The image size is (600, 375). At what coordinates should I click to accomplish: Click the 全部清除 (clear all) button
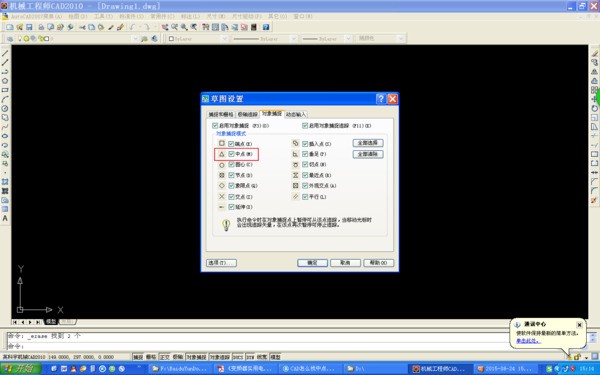pos(368,154)
